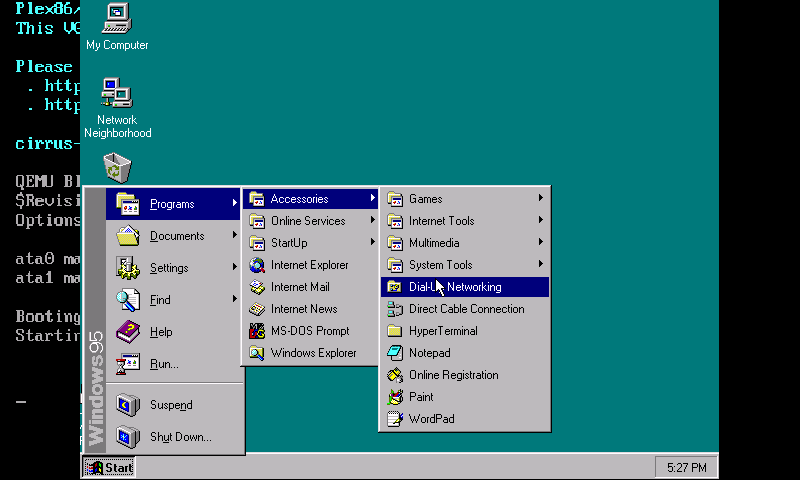
Task: Launch HyperTerminal via its label
Action: (x=443, y=331)
